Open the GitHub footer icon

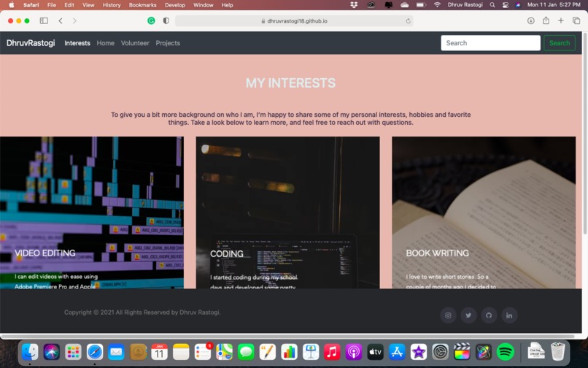point(489,315)
